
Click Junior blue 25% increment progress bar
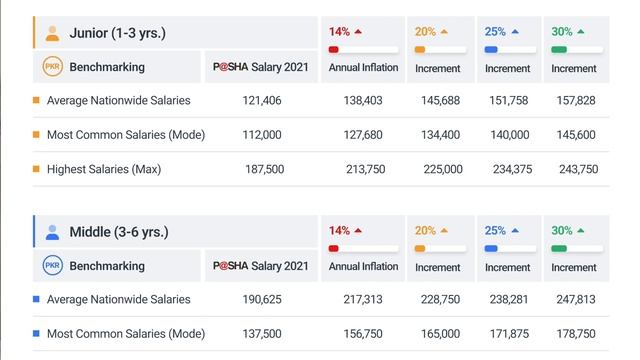[x=510, y=50]
